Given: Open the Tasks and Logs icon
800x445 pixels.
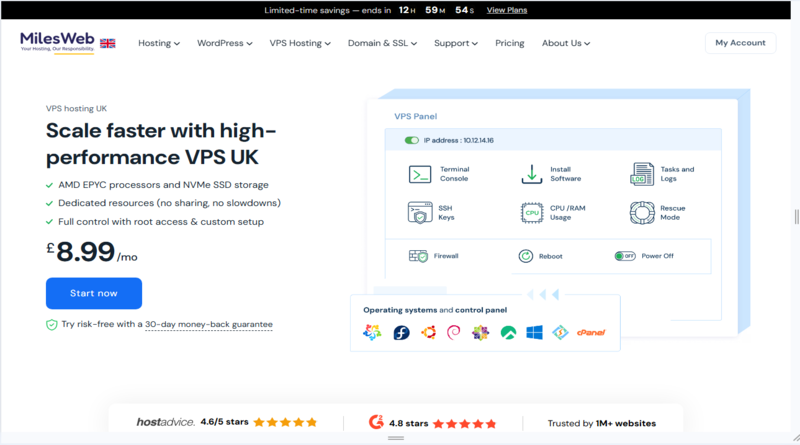Looking at the screenshot, I should coord(642,174).
